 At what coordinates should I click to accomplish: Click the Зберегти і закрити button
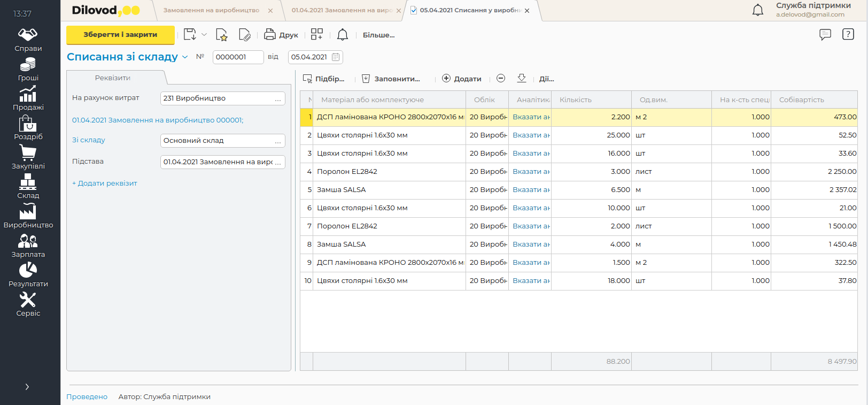[x=120, y=35]
